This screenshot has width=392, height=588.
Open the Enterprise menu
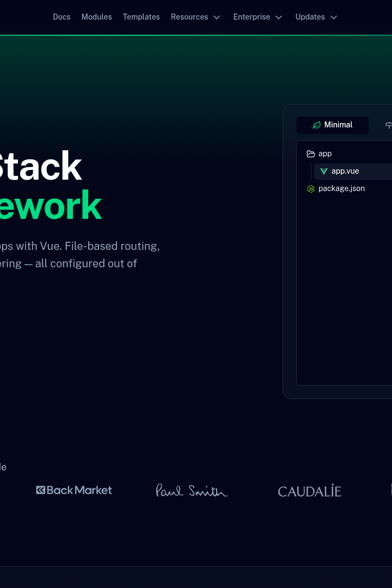258,17
